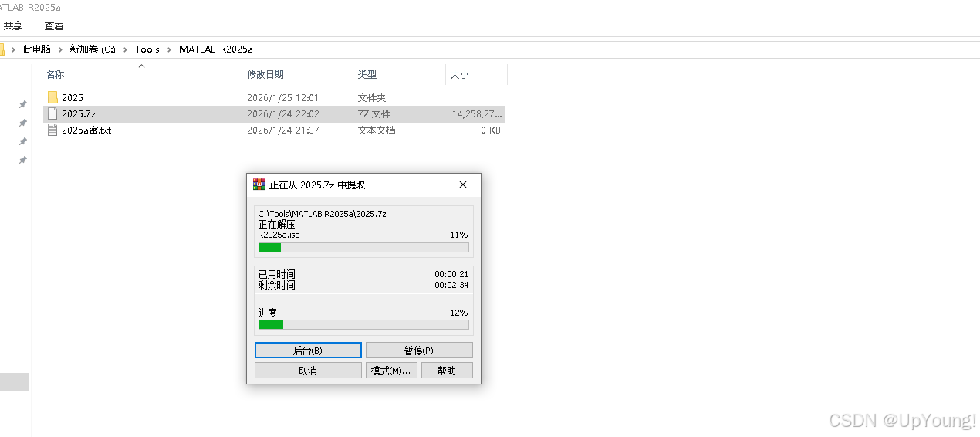Click the 文件夹 type cell
This screenshot has width=980, height=437.
(x=372, y=97)
